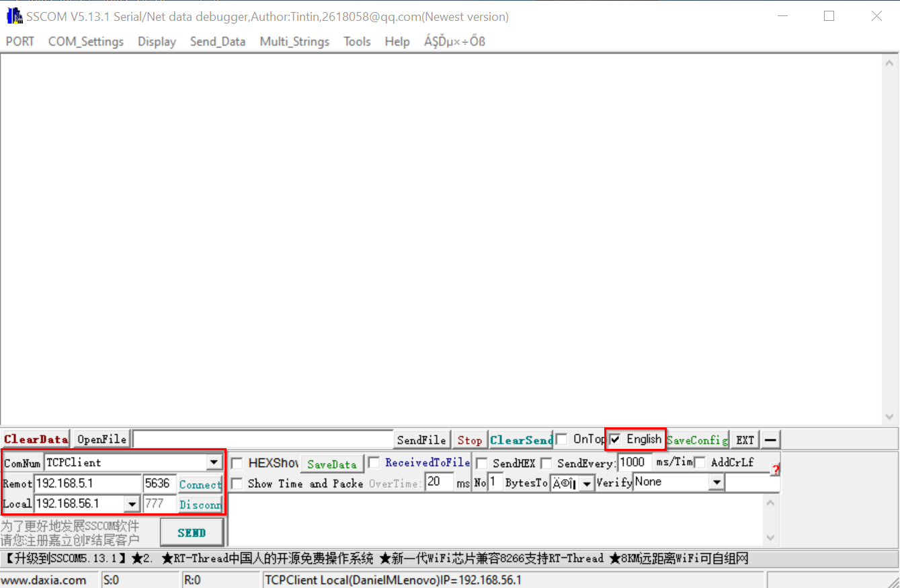Check Show Time and Packet option
Viewport: 900px width, 588px height.
(x=237, y=483)
